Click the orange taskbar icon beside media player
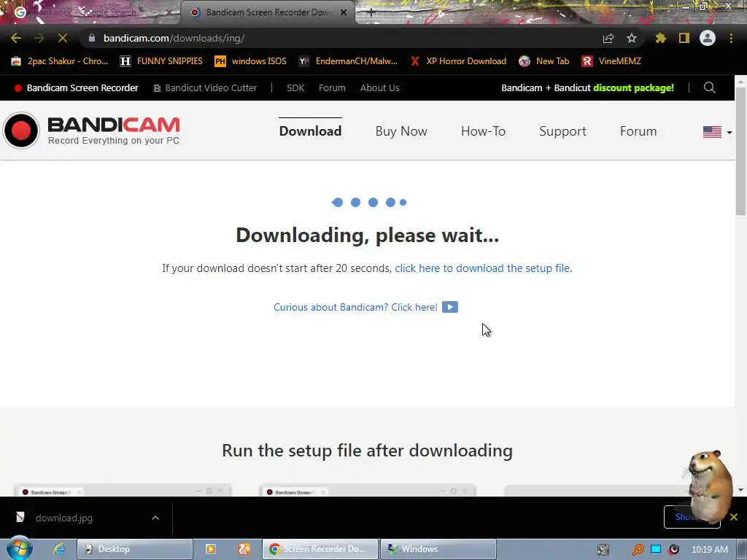Viewport: 747px width, 560px height. [244, 549]
